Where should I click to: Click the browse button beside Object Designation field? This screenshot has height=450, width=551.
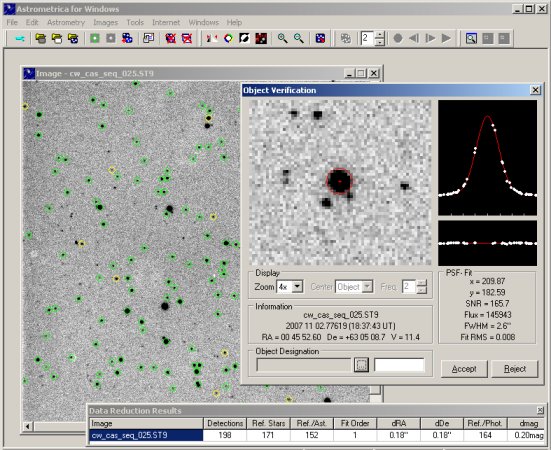[x=361, y=365]
